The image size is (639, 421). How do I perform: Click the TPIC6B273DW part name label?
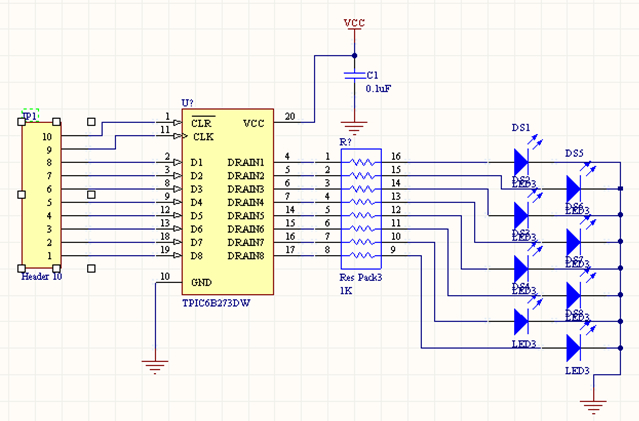[218, 301]
